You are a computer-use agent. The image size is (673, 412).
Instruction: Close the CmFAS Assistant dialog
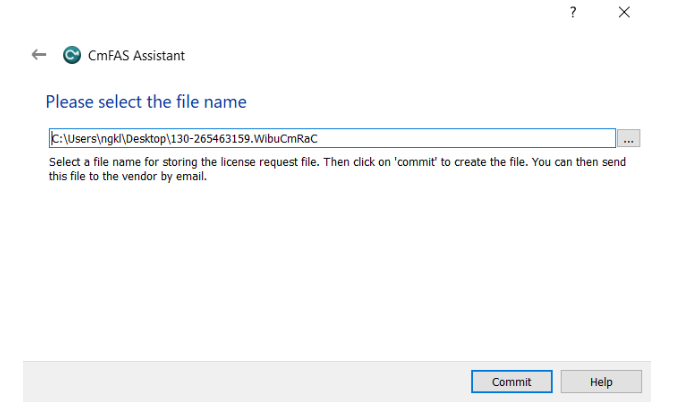click(x=624, y=12)
